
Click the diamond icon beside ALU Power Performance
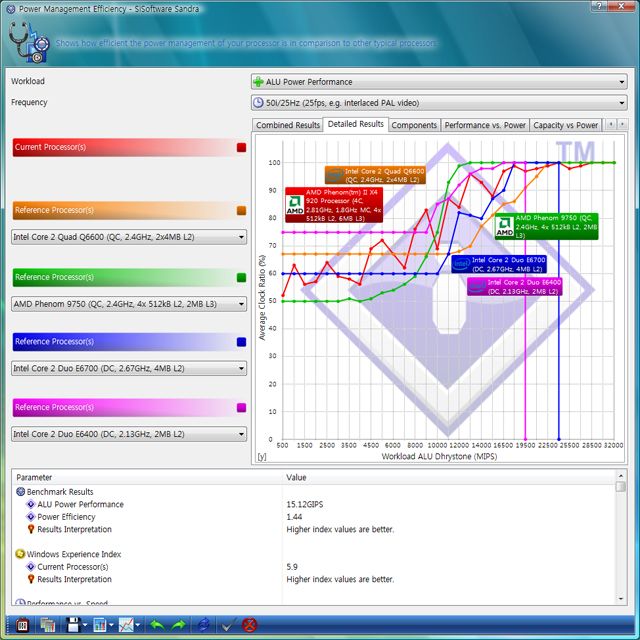point(31,504)
